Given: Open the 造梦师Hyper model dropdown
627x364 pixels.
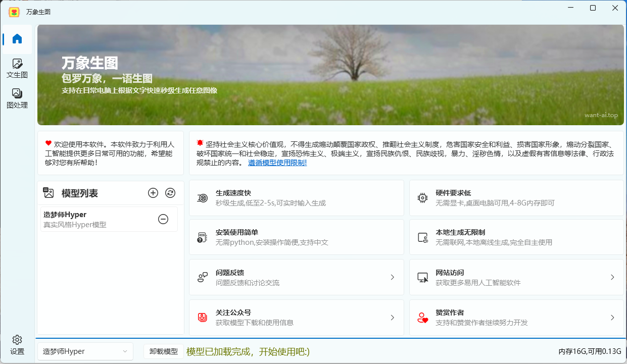Looking at the screenshot, I should point(85,351).
